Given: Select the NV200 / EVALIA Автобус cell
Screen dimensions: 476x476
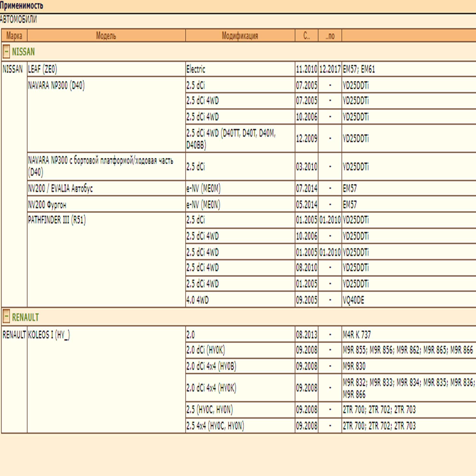Looking at the screenshot, I should [x=106, y=188].
